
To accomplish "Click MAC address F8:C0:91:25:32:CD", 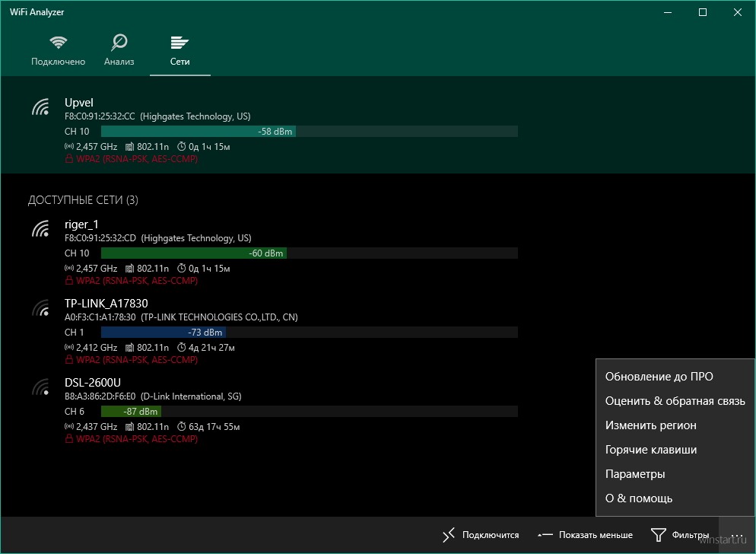I will click(x=100, y=238).
